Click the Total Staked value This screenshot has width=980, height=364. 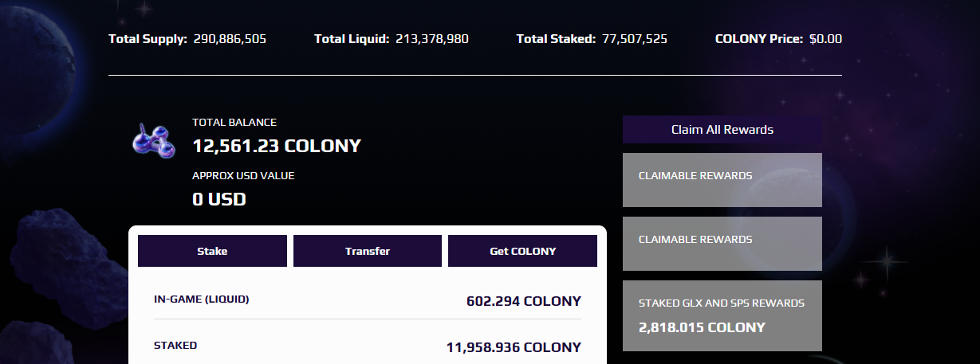click(635, 38)
